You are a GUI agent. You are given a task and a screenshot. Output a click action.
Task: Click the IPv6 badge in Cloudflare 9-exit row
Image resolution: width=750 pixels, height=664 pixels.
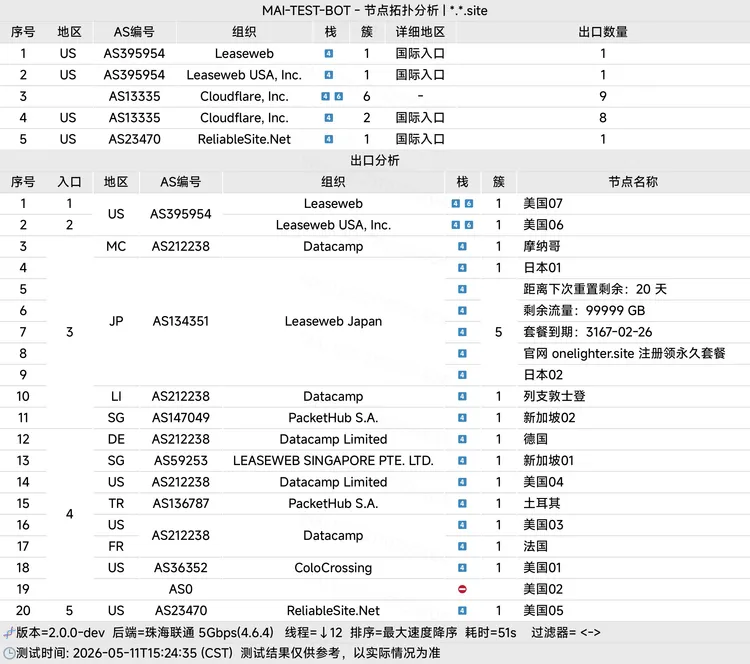339,96
